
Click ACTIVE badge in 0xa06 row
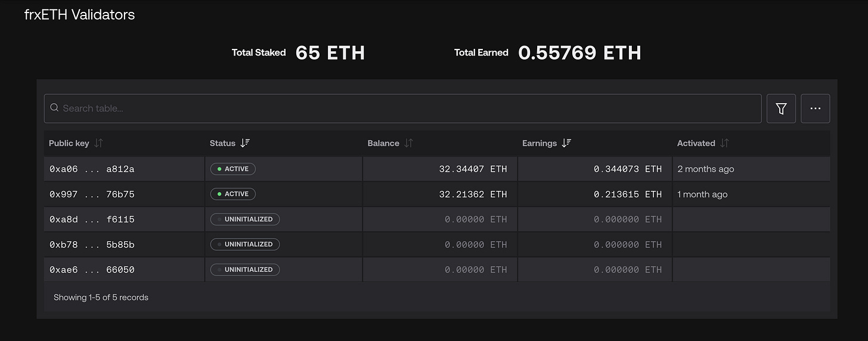(x=232, y=169)
